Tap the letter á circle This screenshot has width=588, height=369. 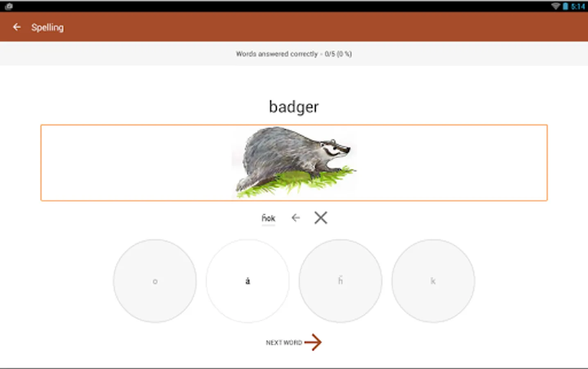(248, 281)
